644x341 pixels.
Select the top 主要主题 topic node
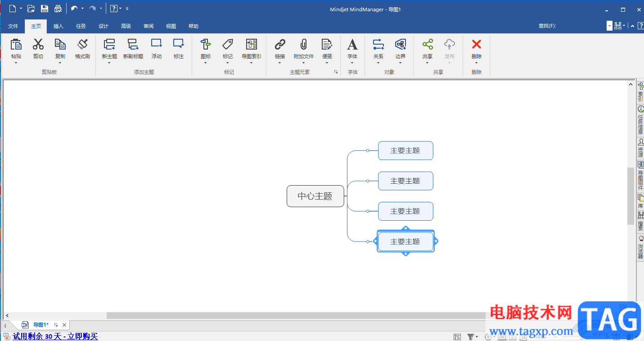point(405,150)
